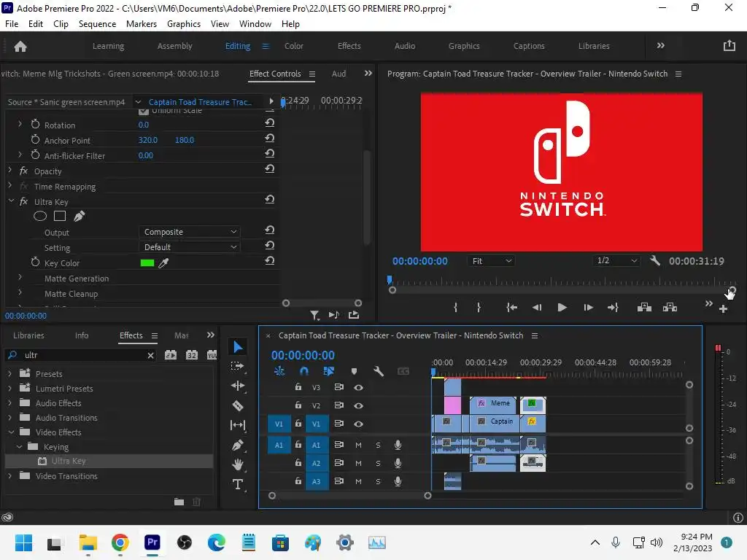The image size is (747, 560).
Task: Play the program monitor
Action: click(562, 308)
